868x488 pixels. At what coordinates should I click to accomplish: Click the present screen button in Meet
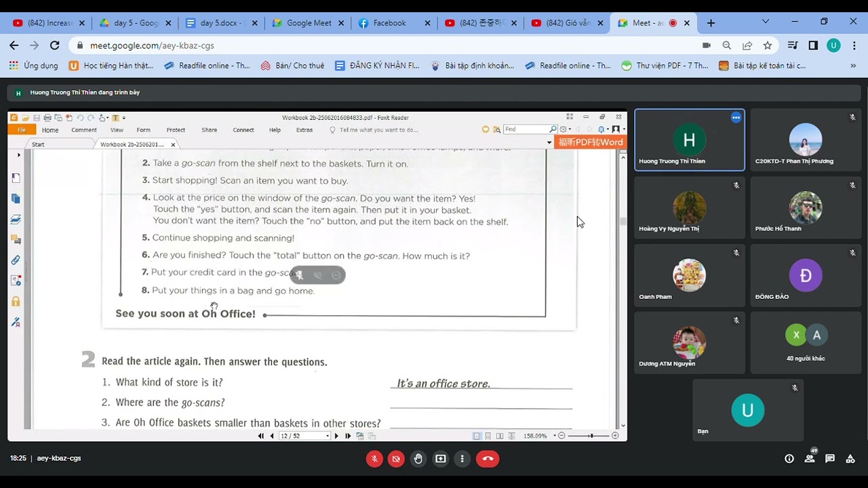pos(441,459)
